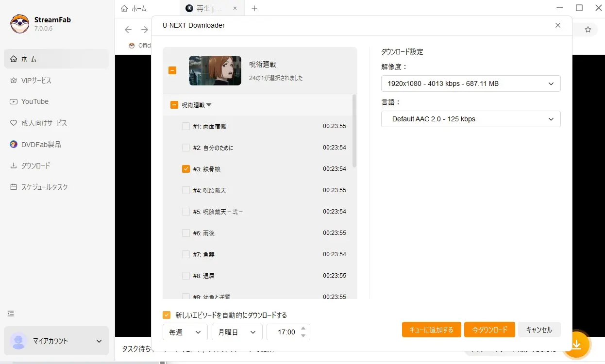Click the マイアカウント avatar icon
The height and width of the screenshot is (364, 605).
point(18,341)
